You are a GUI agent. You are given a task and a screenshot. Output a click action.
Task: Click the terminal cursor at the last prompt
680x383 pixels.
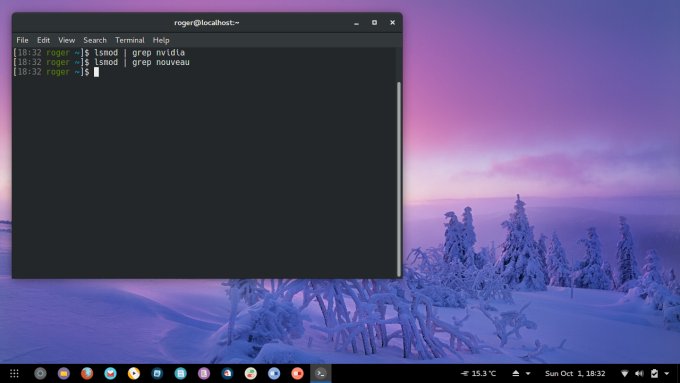click(x=96, y=72)
